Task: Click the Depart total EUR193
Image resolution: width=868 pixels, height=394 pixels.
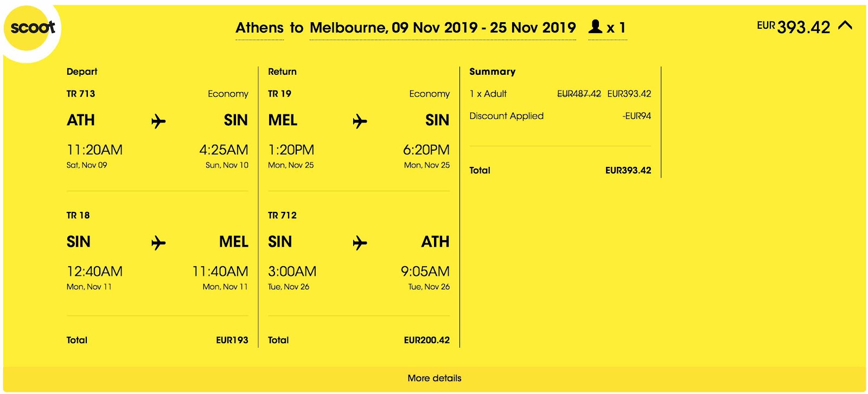Action: (232, 340)
